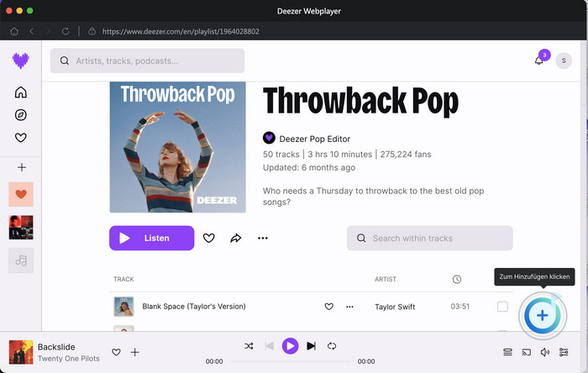
Task: Like the Blank Space track
Action: tap(329, 307)
